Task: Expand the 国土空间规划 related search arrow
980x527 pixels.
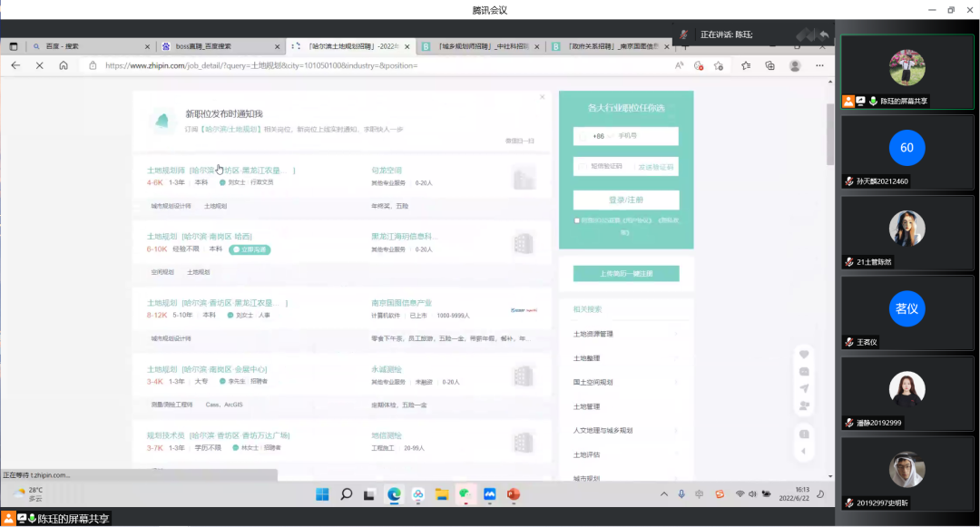Action: point(676,383)
